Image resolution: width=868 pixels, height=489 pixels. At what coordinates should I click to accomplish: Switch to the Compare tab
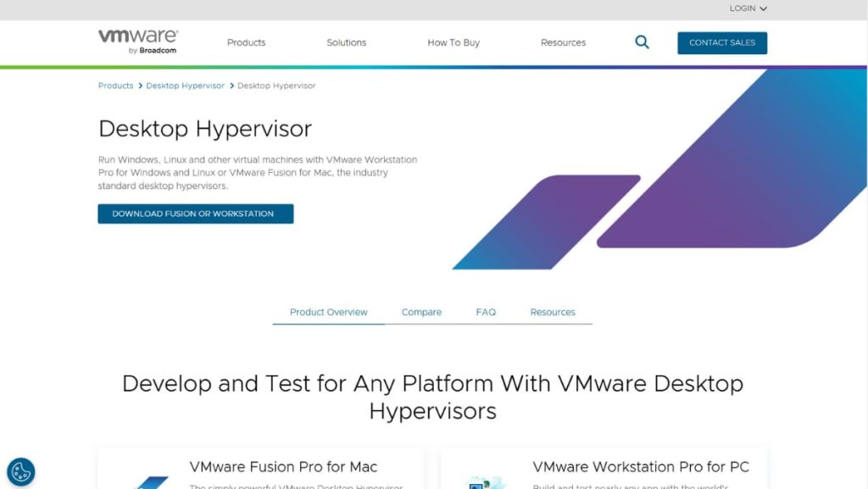click(x=421, y=312)
